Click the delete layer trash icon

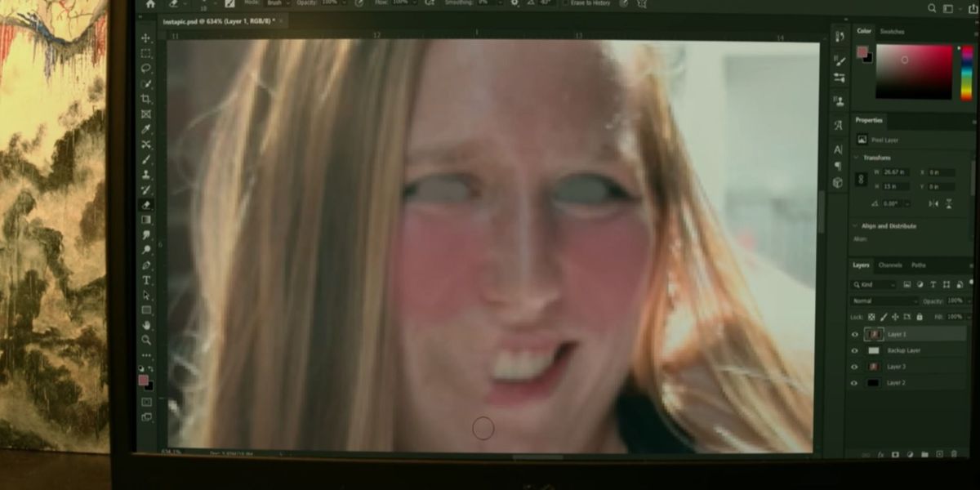tap(953, 454)
